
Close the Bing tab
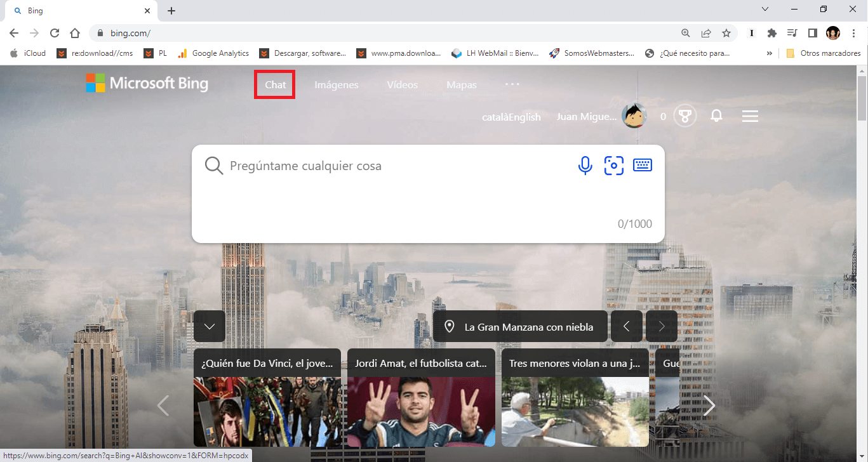pyautogui.click(x=147, y=11)
